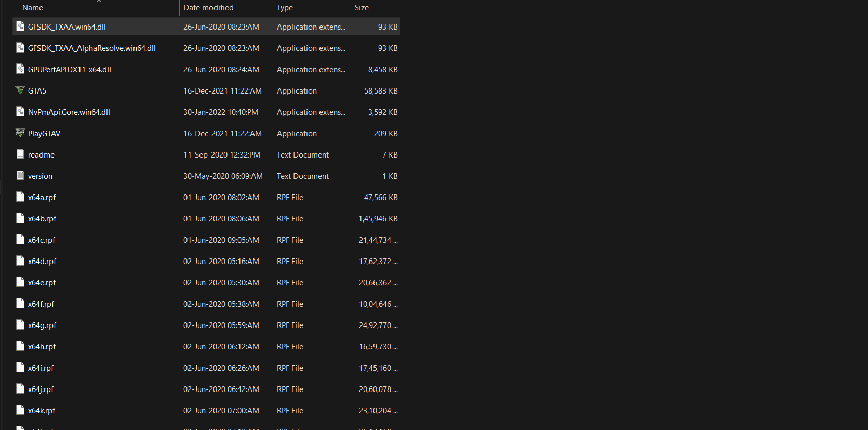This screenshot has height=430, width=868.
Task: Select the file named GFSDK_TXAA_AlphaResolve.win64.dll
Action: (92, 48)
